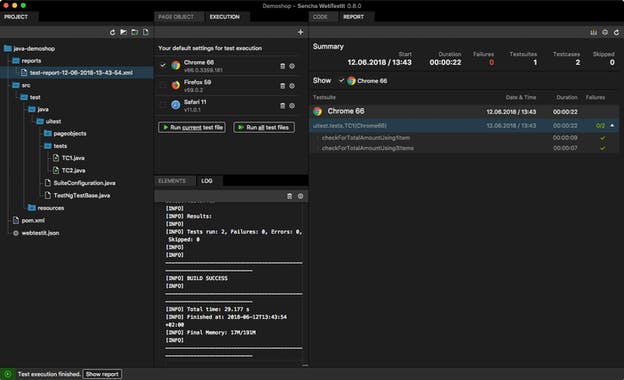Click the Date & Time column header
Viewport: 624px width, 380px height.
point(521,97)
